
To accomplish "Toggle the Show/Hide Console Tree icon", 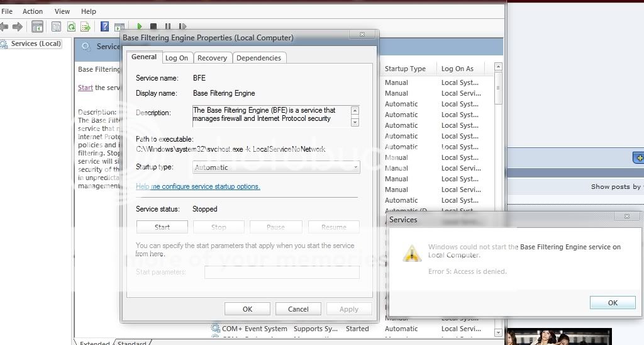I will pos(37,26).
